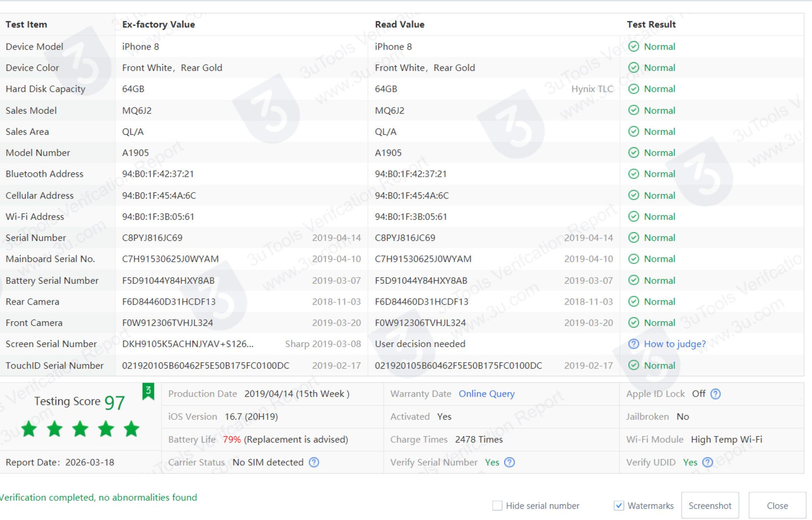Click the Normal check icon for Cellular Address
Image resolution: width=812 pixels, height=520 pixels.
coord(633,195)
